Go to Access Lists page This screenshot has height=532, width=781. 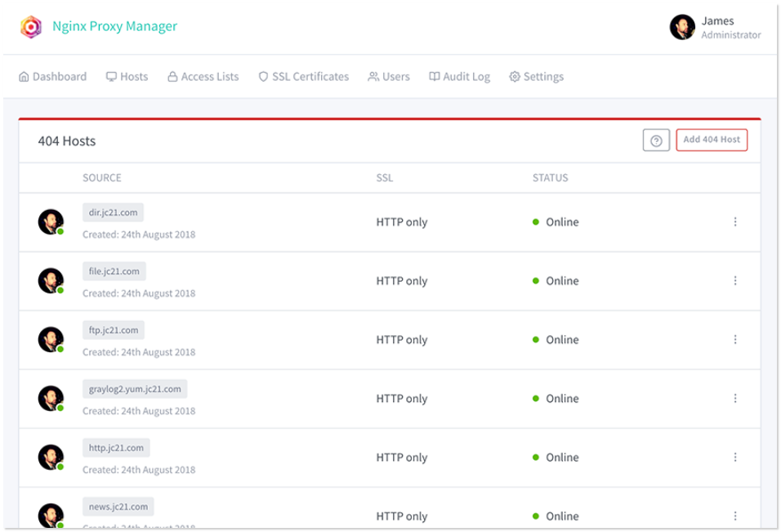(203, 77)
